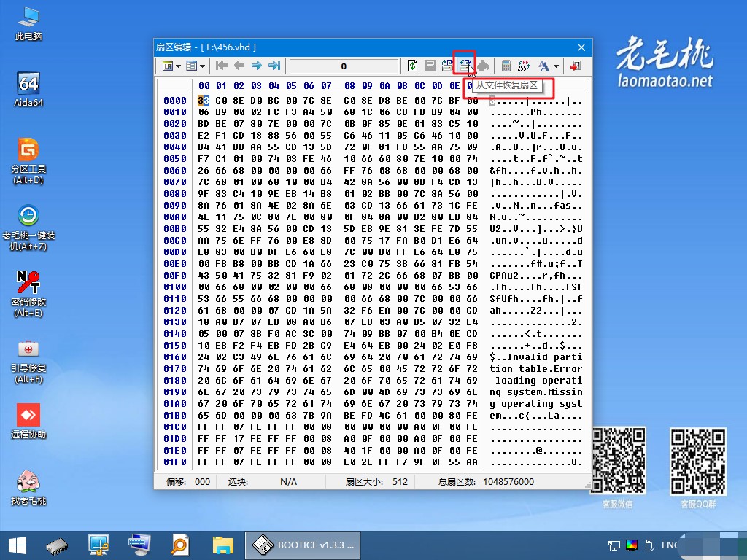Image resolution: width=747 pixels, height=560 pixels.
Task: Jump to the last sector arrow
Action: click(x=274, y=66)
